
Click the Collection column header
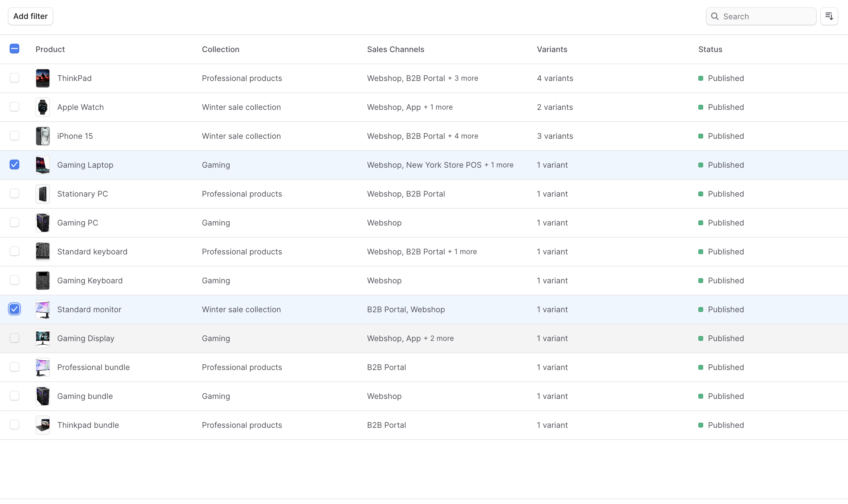pyautogui.click(x=220, y=49)
